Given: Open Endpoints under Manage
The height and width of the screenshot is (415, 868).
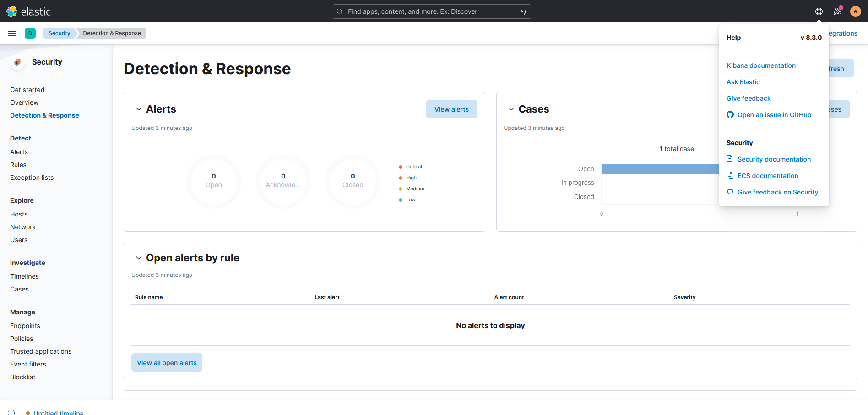Looking at the screenshot, I should coord(25,326).
